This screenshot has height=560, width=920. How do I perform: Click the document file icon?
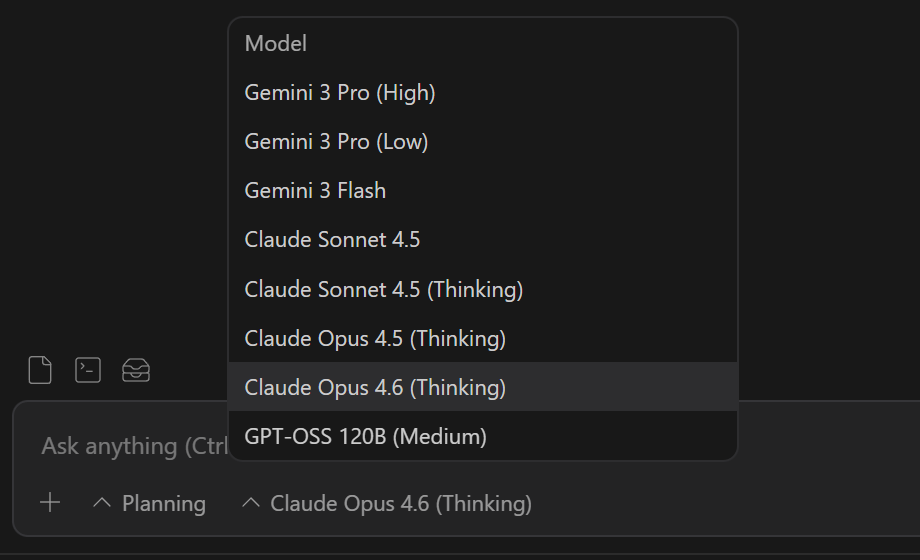tap(39, 371)
